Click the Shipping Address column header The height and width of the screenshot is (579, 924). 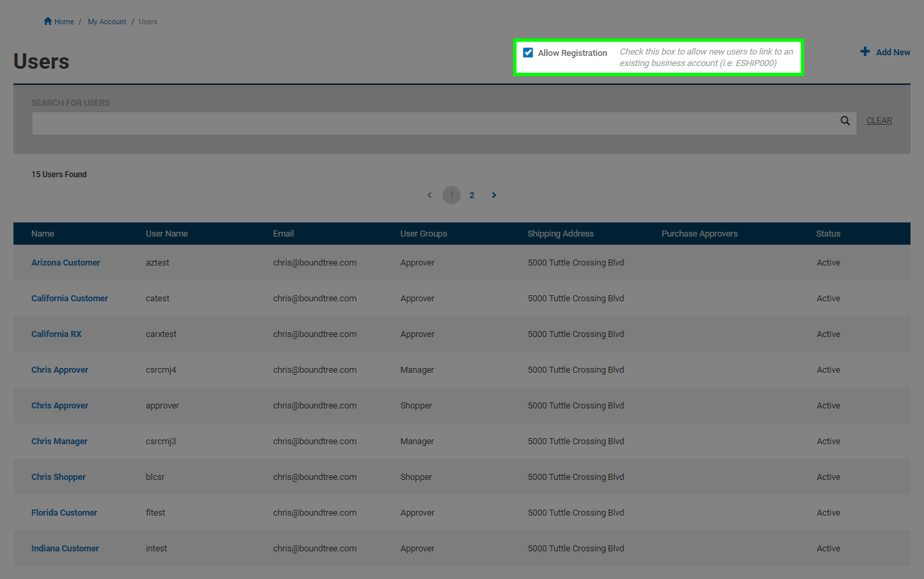pos(561,234)
